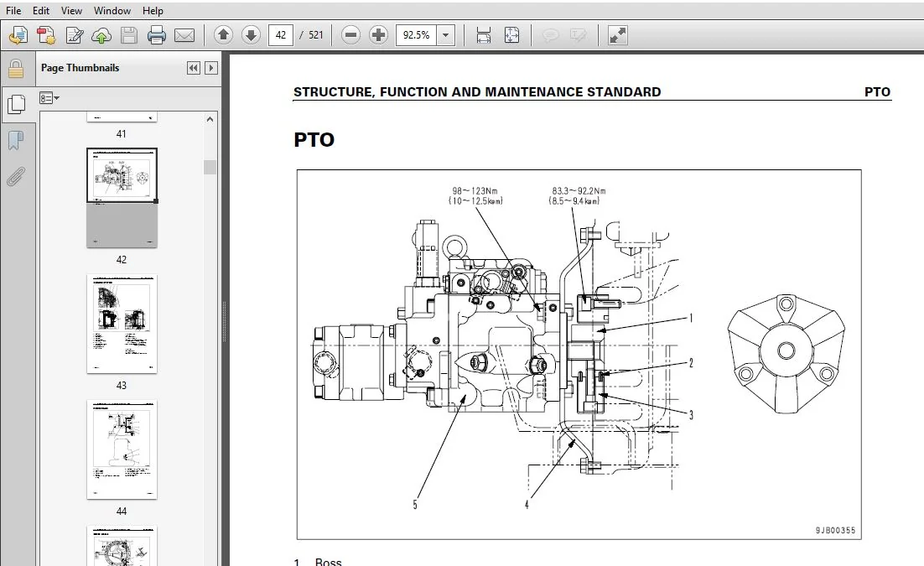Click the total pages 521 text
The height and width of the screenshot is (566, 924).
(x=316, y=35)
